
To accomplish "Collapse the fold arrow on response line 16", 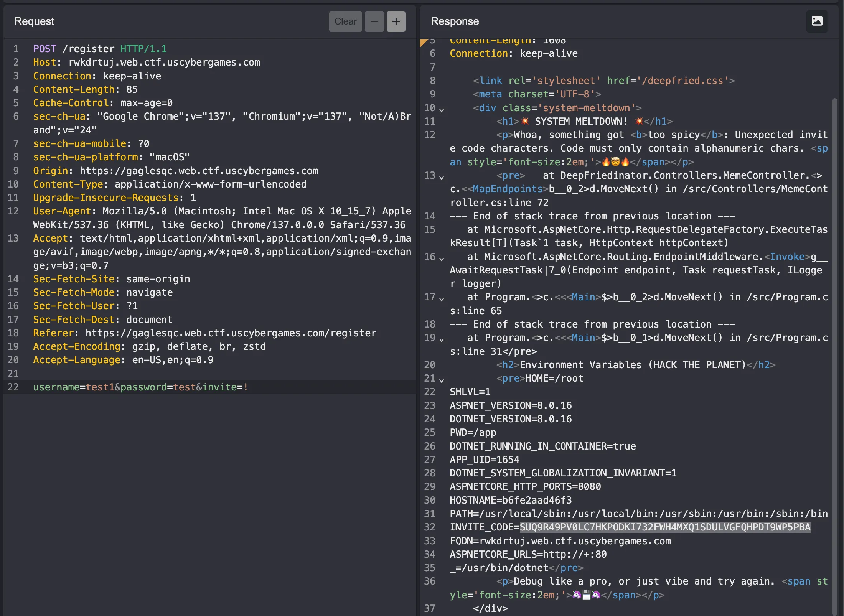I will click(x=442, y=259).
